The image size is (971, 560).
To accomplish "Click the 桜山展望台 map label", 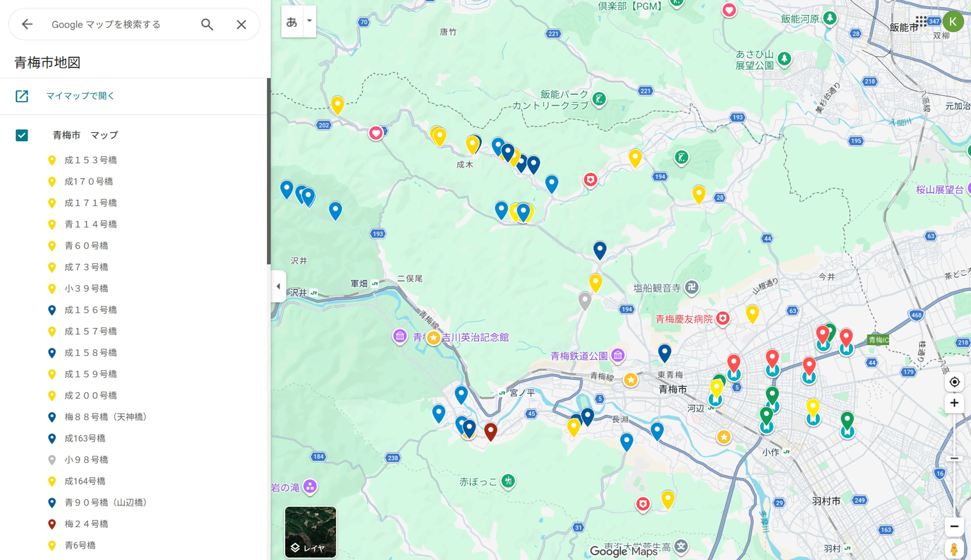I will [939, 190].
